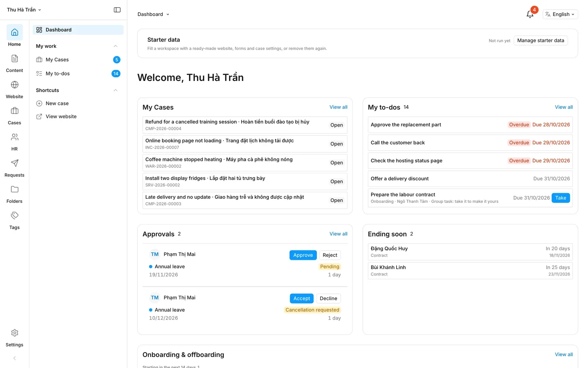Open the Folders icon
This screenshot has height=368, width=588.
click(x=14, y=189)
